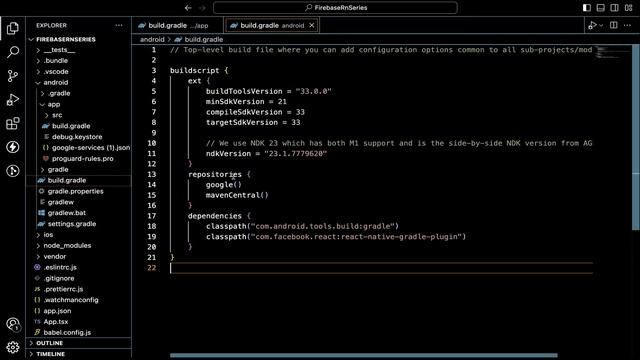Expand the .gradle folder
The image size is (640, 360).
point(78,93)
